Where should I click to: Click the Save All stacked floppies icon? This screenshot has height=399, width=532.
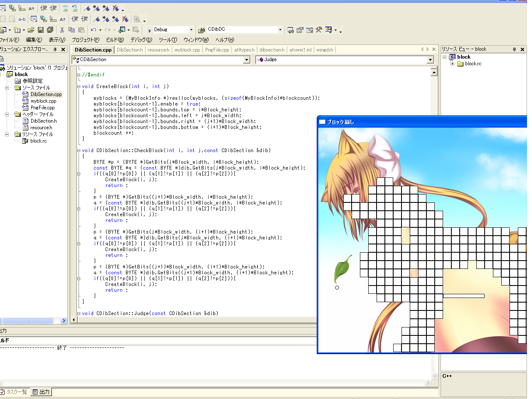pos(50,30)
